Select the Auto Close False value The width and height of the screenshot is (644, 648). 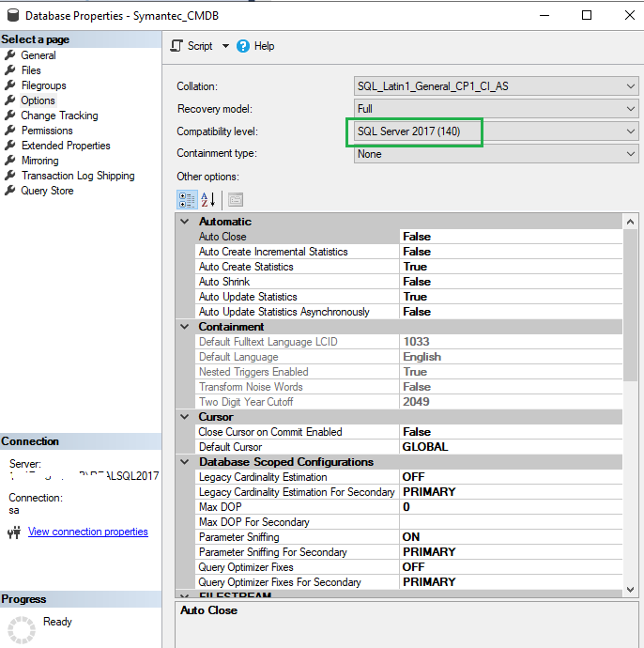click(511, 237)
